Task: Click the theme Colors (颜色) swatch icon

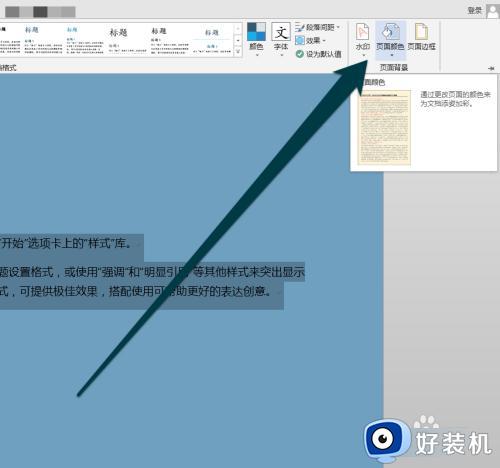Action: 256,32
